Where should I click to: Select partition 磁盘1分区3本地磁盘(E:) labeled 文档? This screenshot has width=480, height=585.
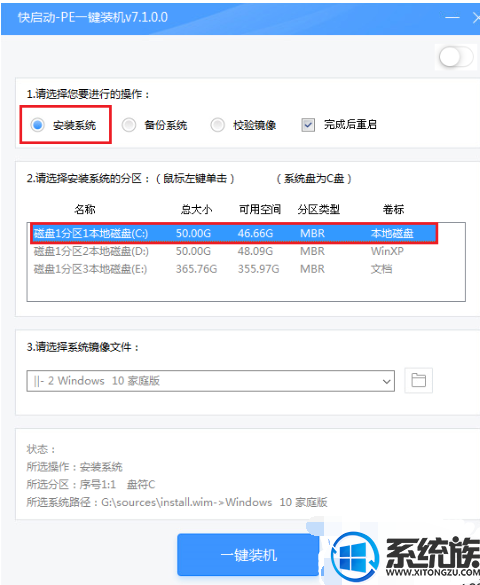pos(234,269)
